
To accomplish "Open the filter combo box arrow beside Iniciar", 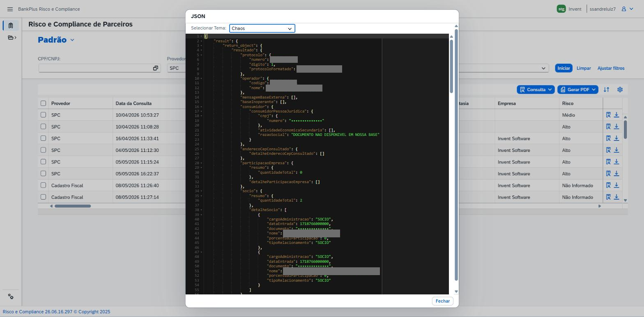I will [543, 68].
